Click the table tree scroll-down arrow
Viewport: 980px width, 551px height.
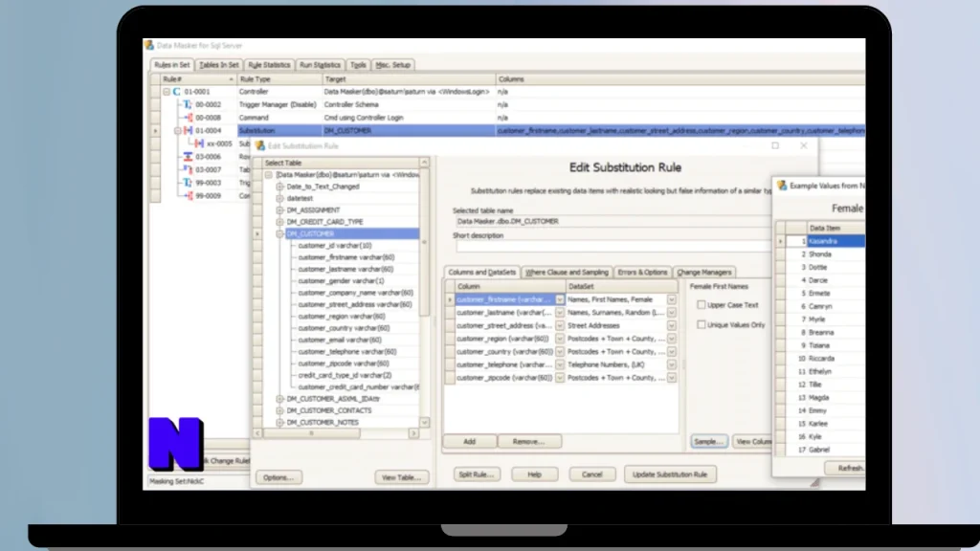(424, 423)
